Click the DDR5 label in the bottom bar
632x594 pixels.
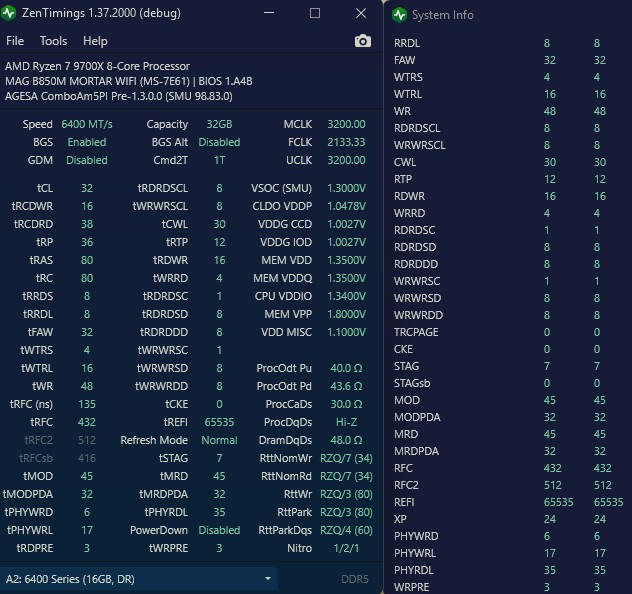[355, 579]
